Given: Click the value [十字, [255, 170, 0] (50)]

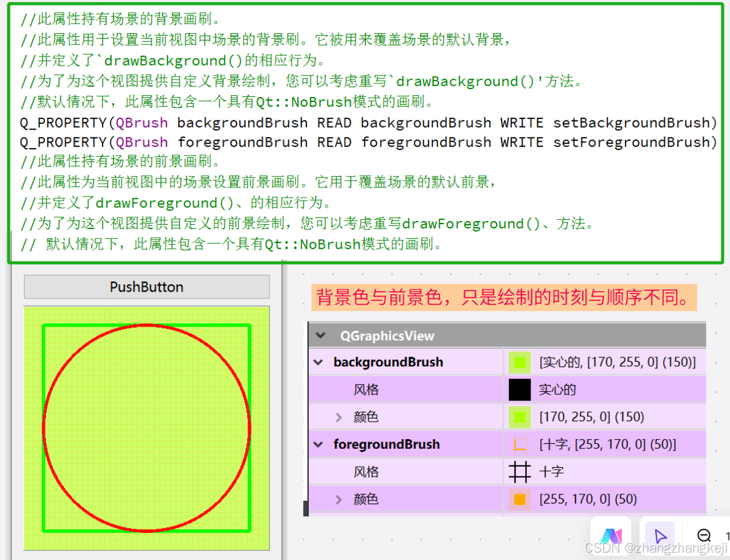Looking at the screenshot, I should [x=608, y=445].
